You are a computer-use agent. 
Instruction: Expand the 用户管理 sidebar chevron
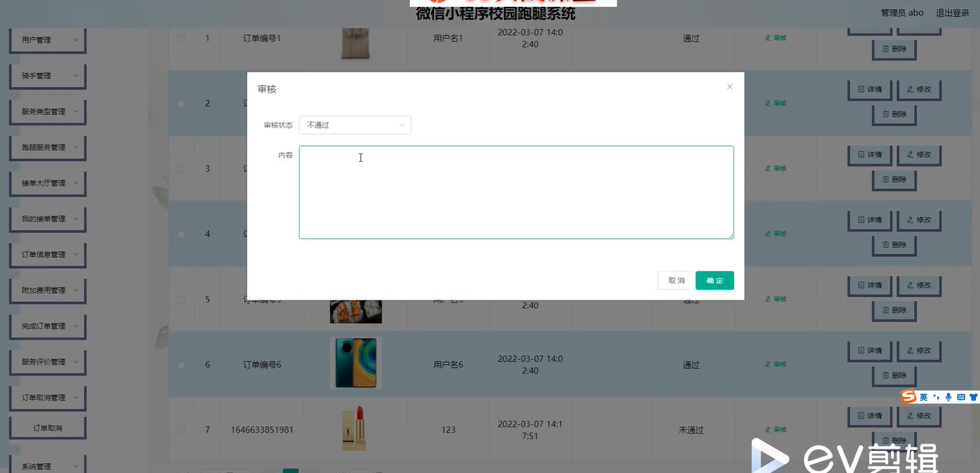tap(75, 40)
